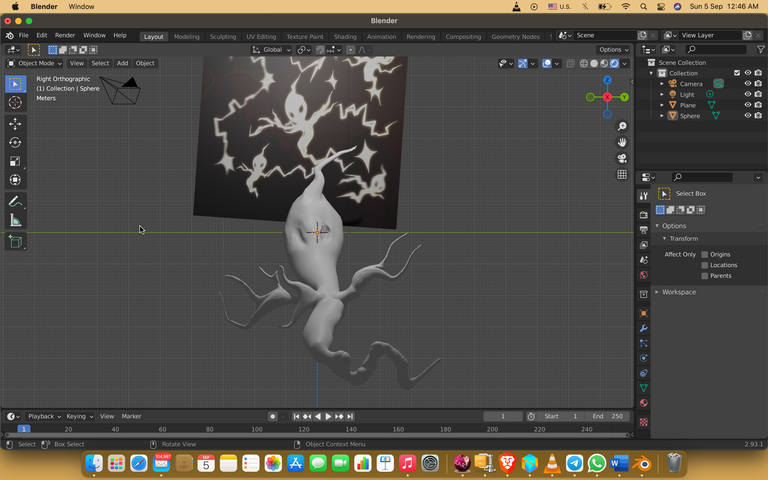This screenshot has width=768, height=480.
Task: Open the Modifier properties wrench tab
Action: [644, 328]
